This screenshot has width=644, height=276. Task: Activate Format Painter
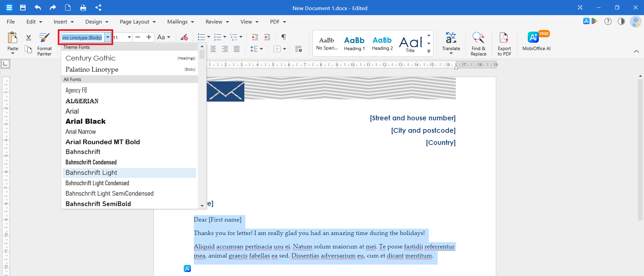pyautogui.click(x=44, y=44)
